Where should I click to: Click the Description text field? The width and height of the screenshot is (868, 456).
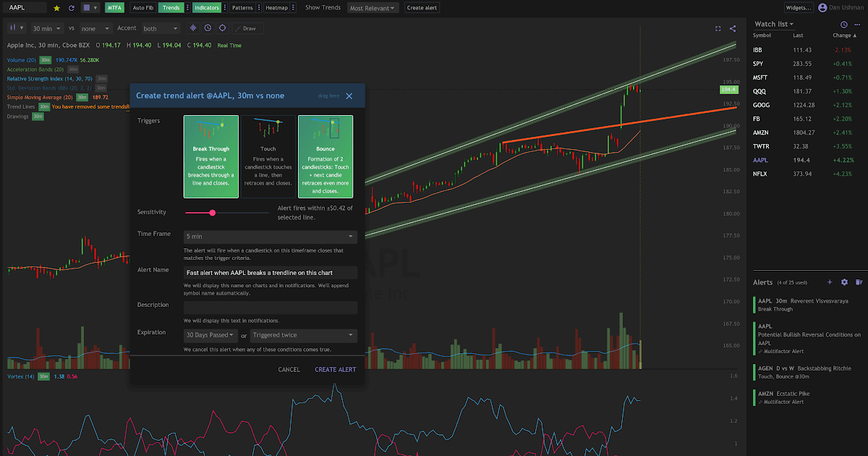(271, 308)
